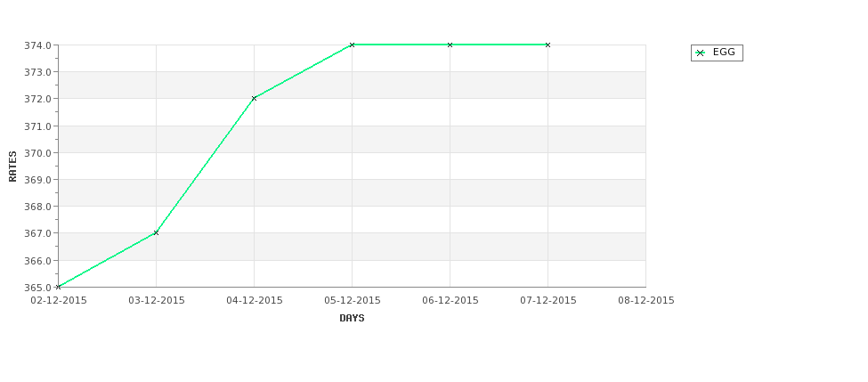Click the EGG legend label
The image size is (868, 382).
[724, 52]
